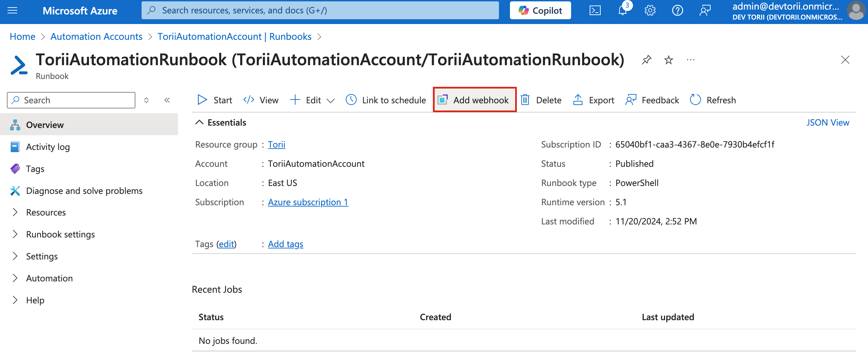Expand the Settings group
Viewport: 868px width, 361px height.
pyautogui.click(x=89, y=256)
